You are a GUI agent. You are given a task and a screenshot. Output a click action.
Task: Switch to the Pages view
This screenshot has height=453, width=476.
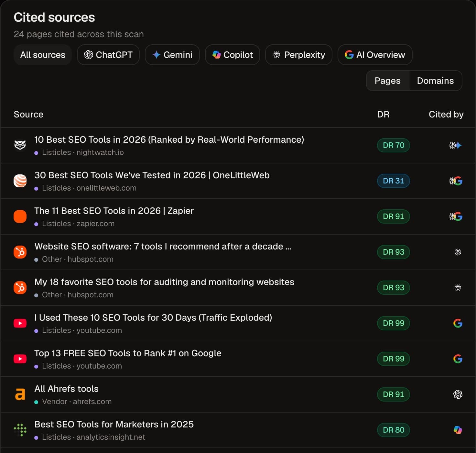[387, 81]
